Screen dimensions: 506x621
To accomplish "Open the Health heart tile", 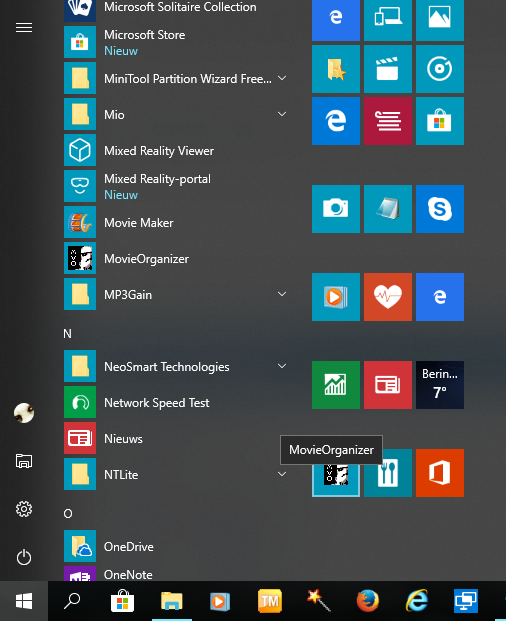I will tap(388, 297).
